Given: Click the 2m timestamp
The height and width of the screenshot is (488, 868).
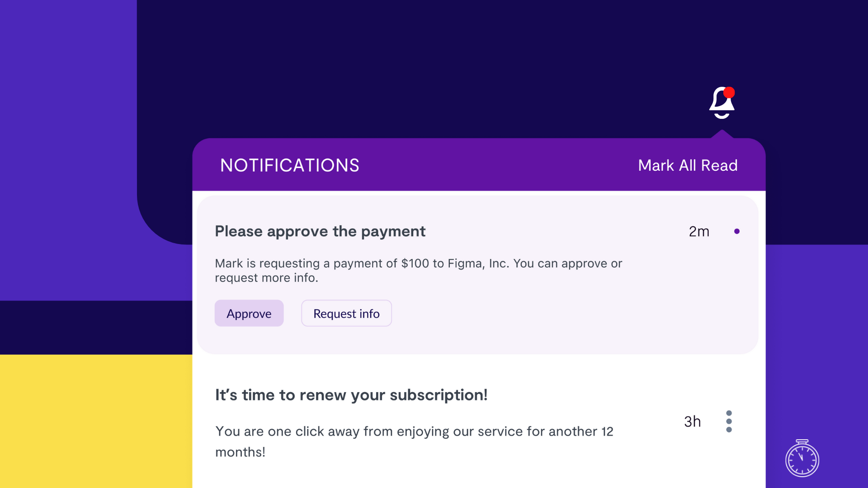Looking at the screenshot, I should click(x=699, y=231).
